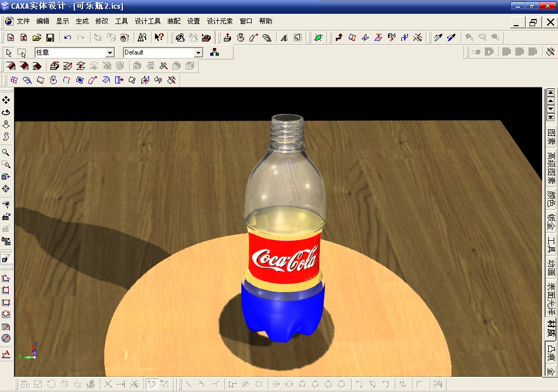Click the tree-with-magnifier find icon
The height and width of the screenshot is (392, 558).
pyautogui.click(x=142, y=37)
